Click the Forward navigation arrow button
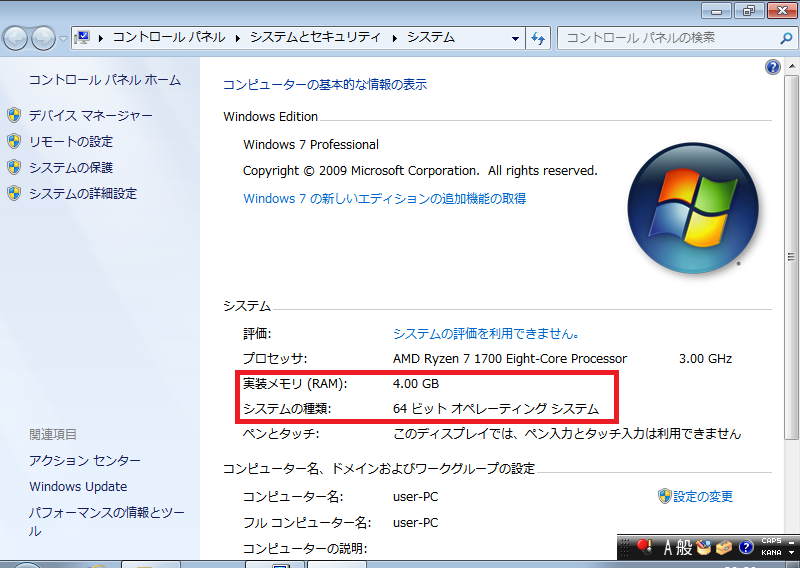This screenshot has height=568, width=800. tap(44, 39)
